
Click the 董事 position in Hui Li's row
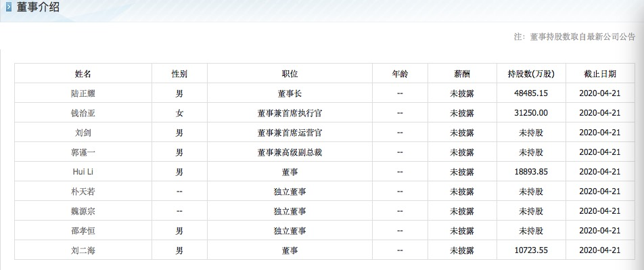(290, 172)
